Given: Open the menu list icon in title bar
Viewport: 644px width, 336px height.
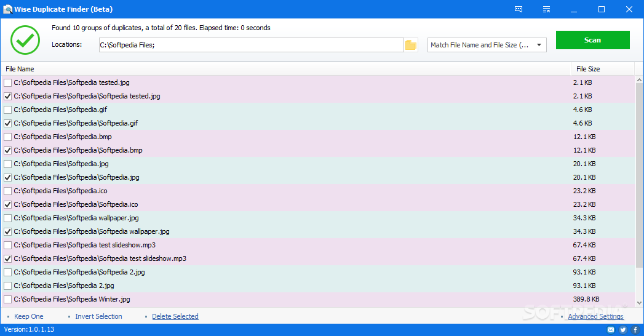Looking at the screenshot, I should [546, 9].
